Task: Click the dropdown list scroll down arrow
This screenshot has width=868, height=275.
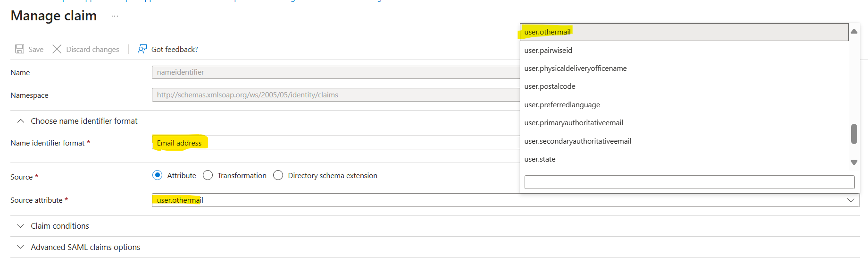Action: point(854,163)
